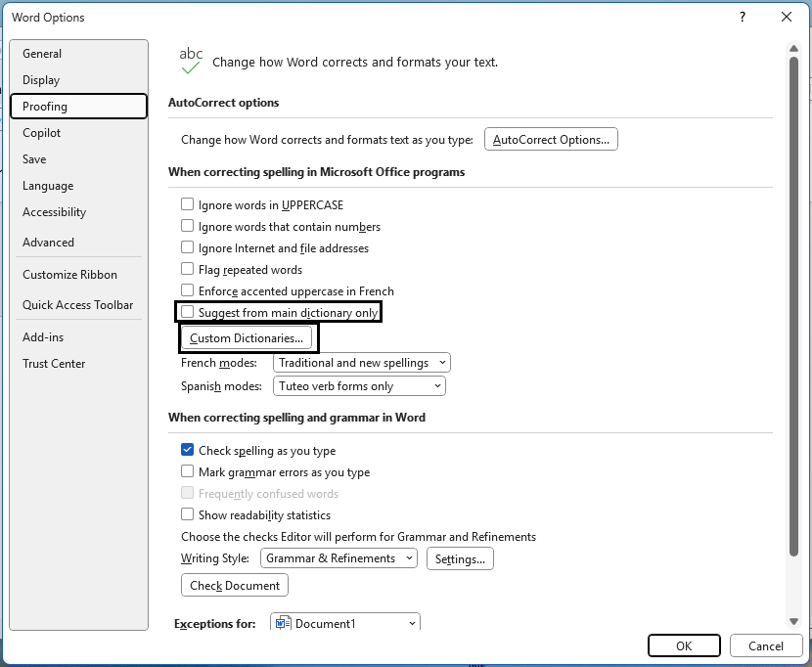812x667 pixels.
Task: Expand the Exceptions for document dropdown
Action: coord(345,623)
